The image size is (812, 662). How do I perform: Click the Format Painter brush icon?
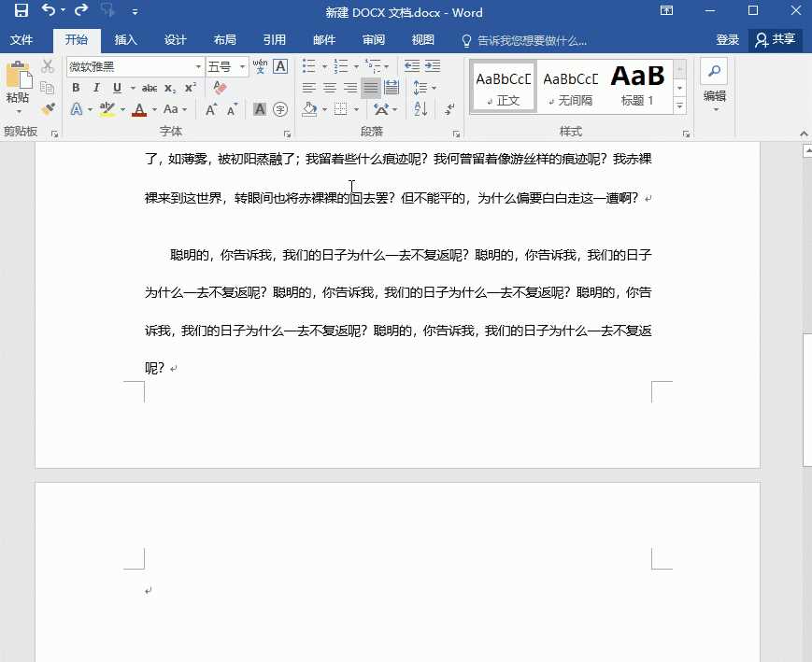tap(48, 109)
